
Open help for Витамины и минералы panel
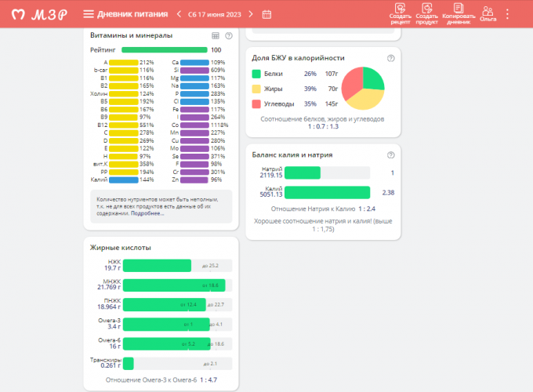click(x=228, y=36)
